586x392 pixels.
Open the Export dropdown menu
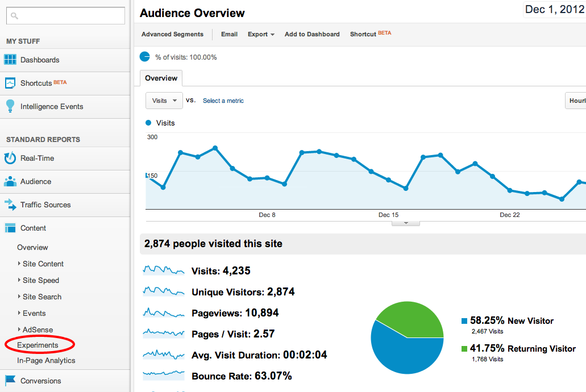[x=261, y=34]
